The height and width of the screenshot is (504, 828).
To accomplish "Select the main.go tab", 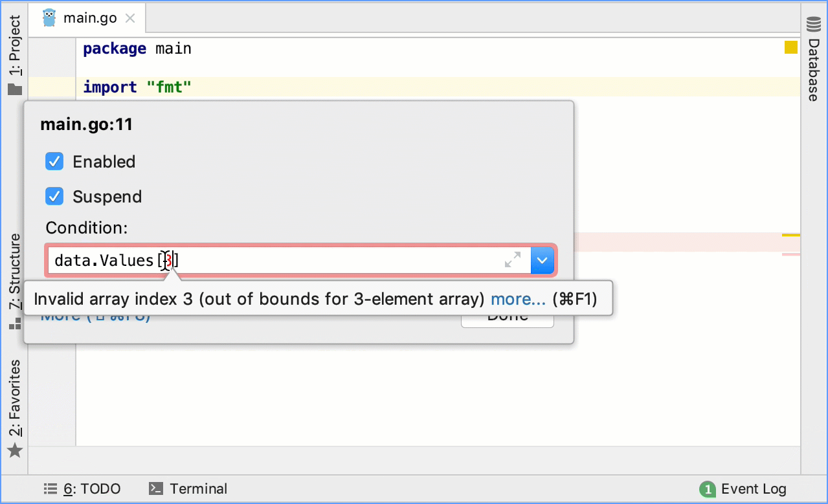I will (89, 18).
